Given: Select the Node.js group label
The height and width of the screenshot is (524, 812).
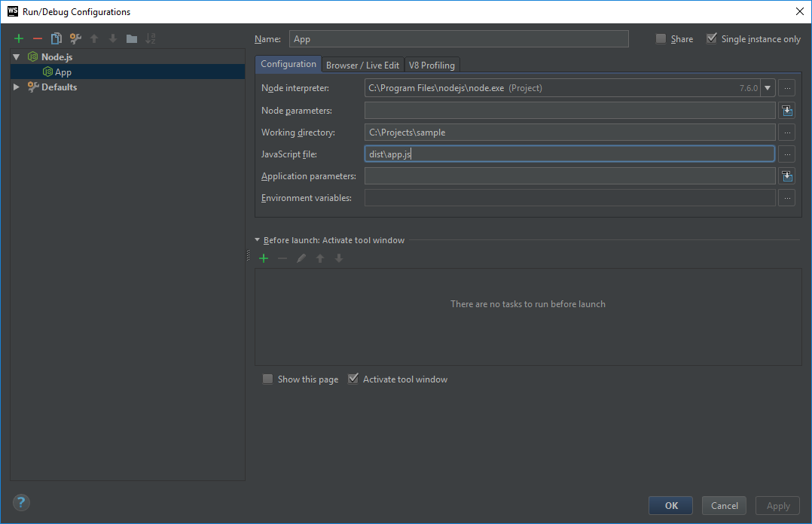Looking at the screenshot, I should click(57, 57).
